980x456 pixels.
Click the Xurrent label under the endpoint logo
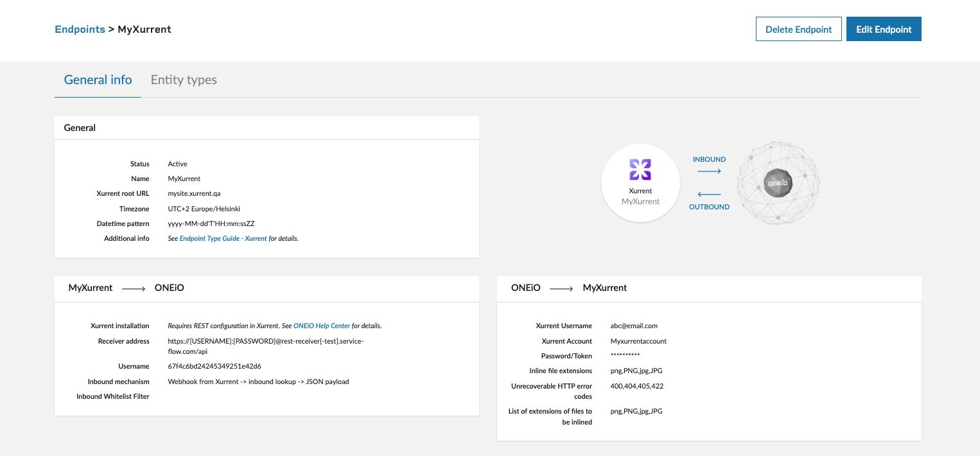tap(640, 191)
